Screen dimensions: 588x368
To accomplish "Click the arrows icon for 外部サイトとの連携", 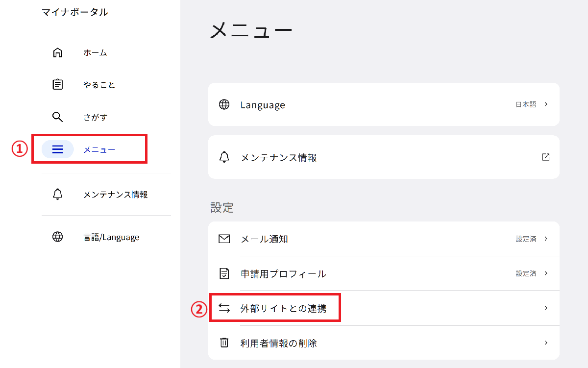I will tap(224, 308).
